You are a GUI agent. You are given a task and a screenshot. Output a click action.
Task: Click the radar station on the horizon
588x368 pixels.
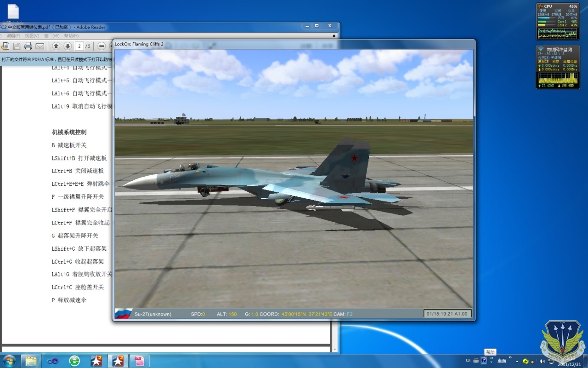(181, 119)
